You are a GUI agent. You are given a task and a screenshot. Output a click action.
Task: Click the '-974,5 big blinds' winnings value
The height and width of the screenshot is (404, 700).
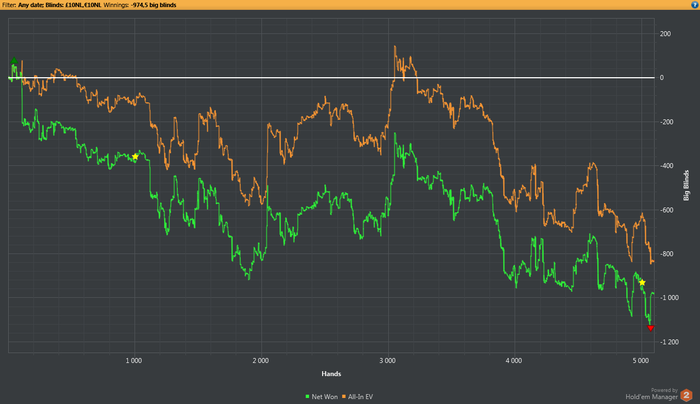[x=154, y=5]
